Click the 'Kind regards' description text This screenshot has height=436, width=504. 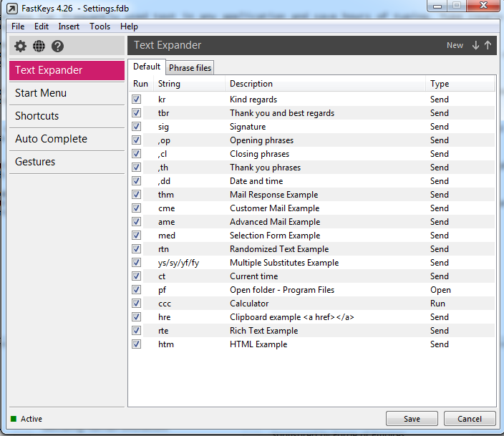tap(253, 100)
